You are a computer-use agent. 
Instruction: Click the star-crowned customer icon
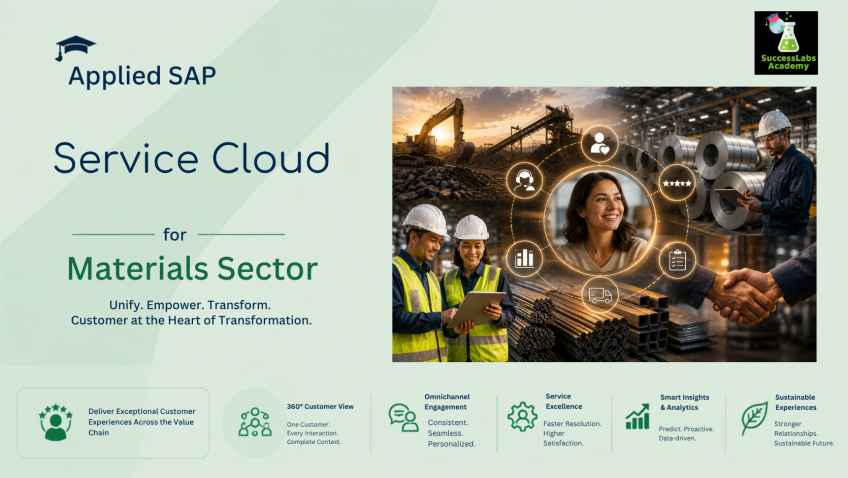click(x=55, y=422)
